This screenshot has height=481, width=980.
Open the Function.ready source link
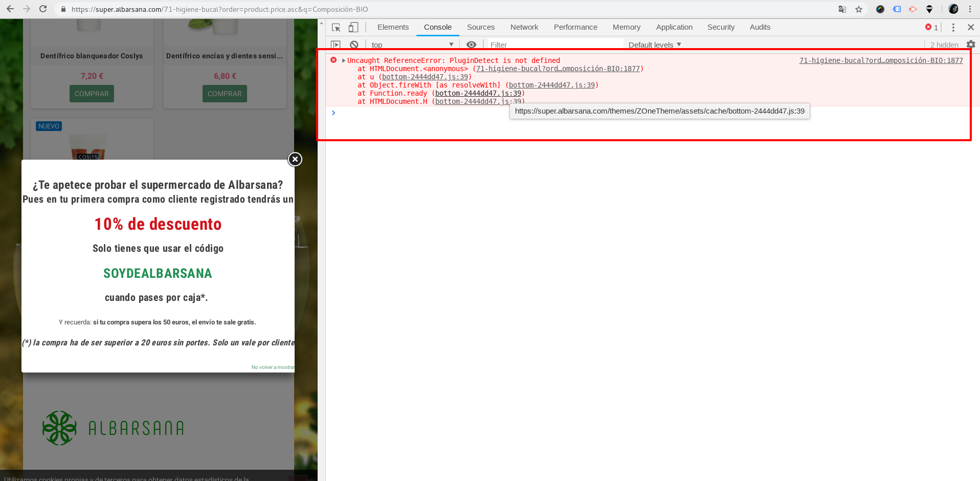[x=478, y=93]
